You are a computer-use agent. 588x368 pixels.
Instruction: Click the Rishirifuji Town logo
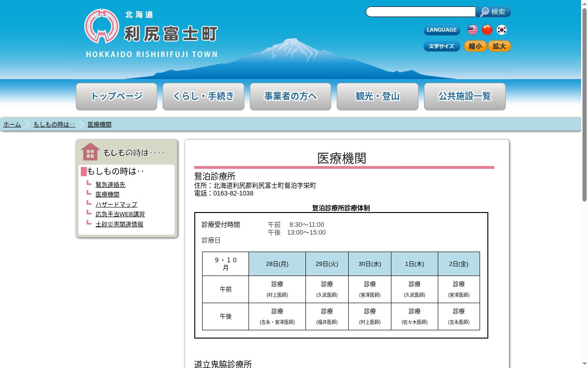[x=151, y=33]
